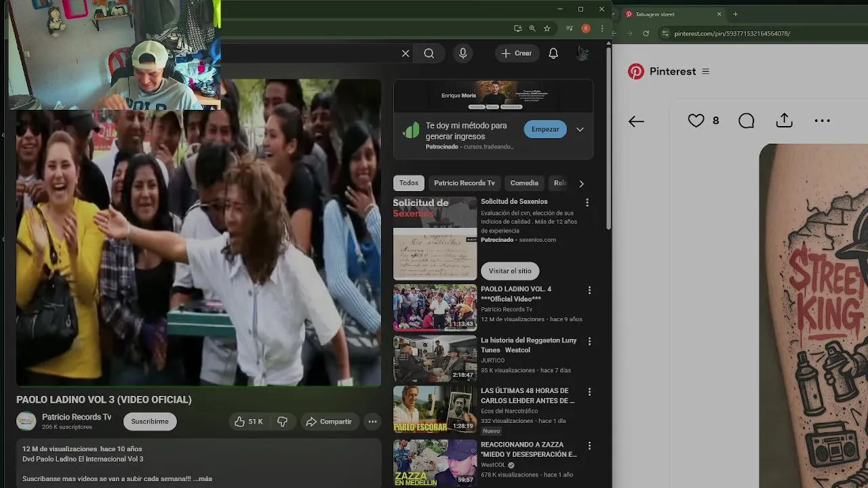Open options for Carlos Lehder video

589,392
